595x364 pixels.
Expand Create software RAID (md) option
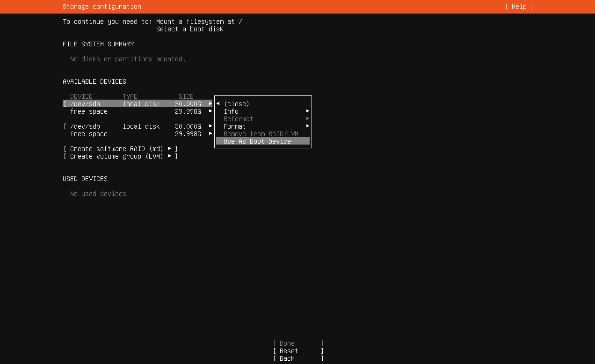click(x=121, y=149)
